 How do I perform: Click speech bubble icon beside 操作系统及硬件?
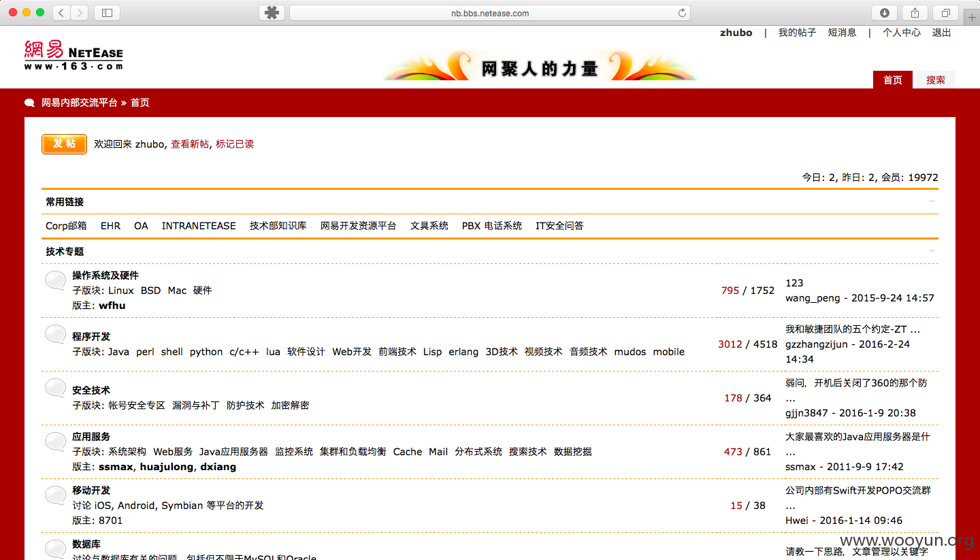pyautogui.click(x=56, y=280)
